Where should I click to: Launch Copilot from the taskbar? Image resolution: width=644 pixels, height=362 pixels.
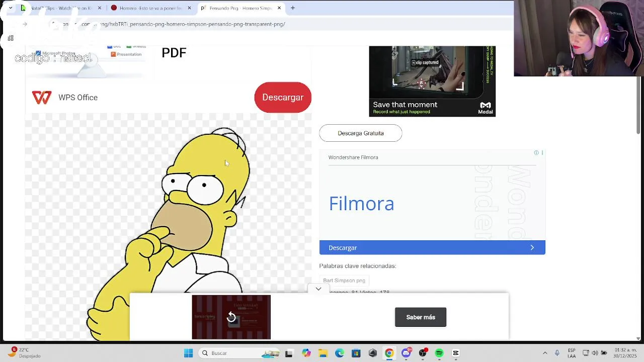[306, 353]
